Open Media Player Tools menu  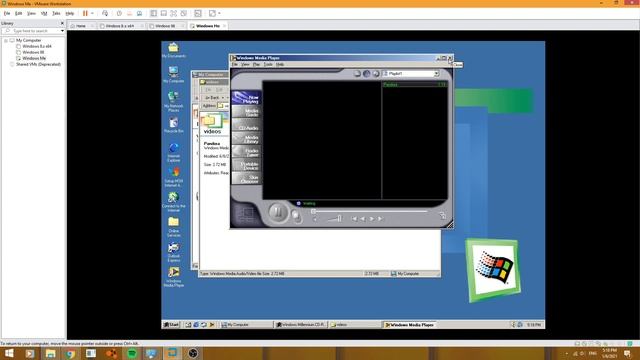pos(268,64)
